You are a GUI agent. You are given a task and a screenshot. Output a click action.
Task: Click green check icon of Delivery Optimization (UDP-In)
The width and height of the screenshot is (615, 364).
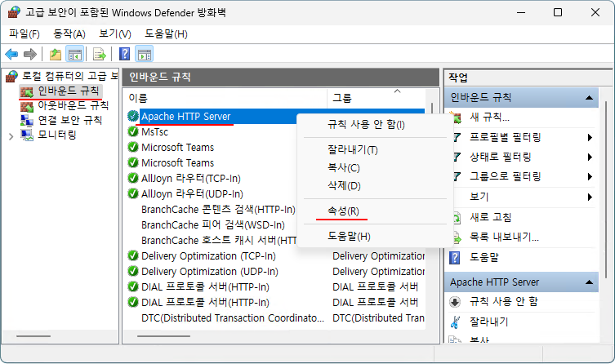pos(133,271)
